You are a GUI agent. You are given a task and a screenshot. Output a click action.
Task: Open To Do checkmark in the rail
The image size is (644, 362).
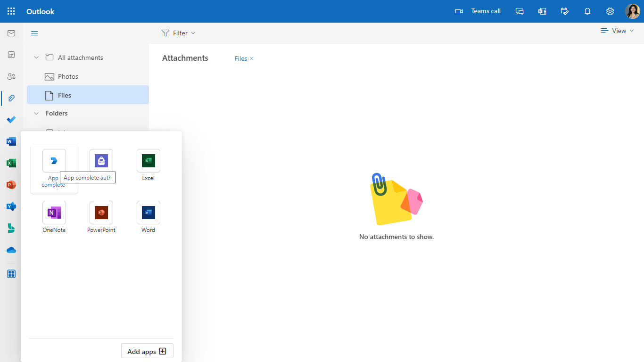click(x=11, y=120)
